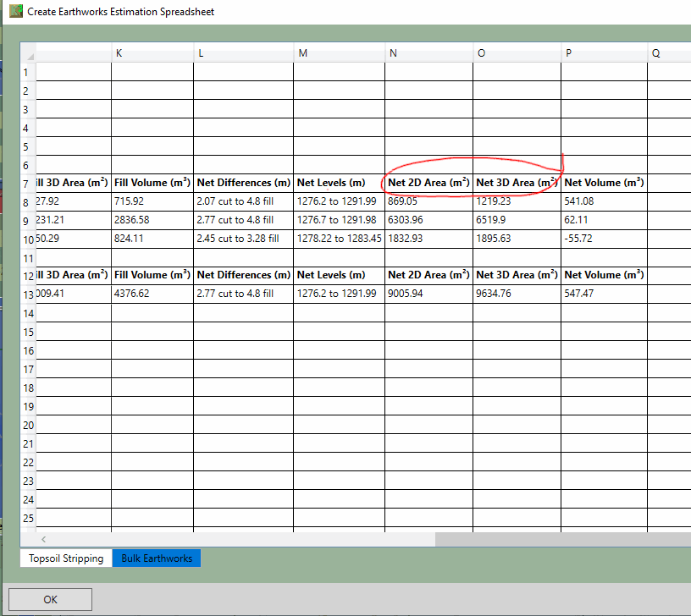The height and width of the screenshot is (616, 691).
Task: Click 'Net Differences (m)' header in row 12
Action: tap(243, 275)
